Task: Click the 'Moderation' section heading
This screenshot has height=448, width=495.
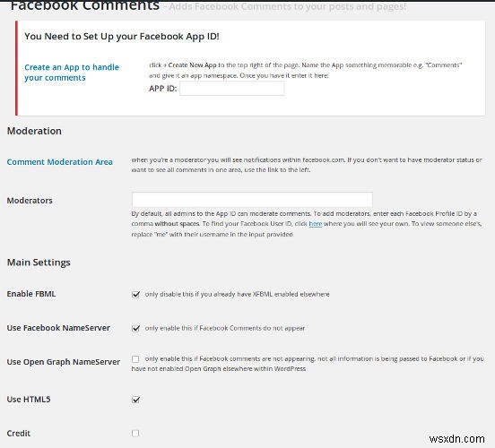Action: pos(34,131)
